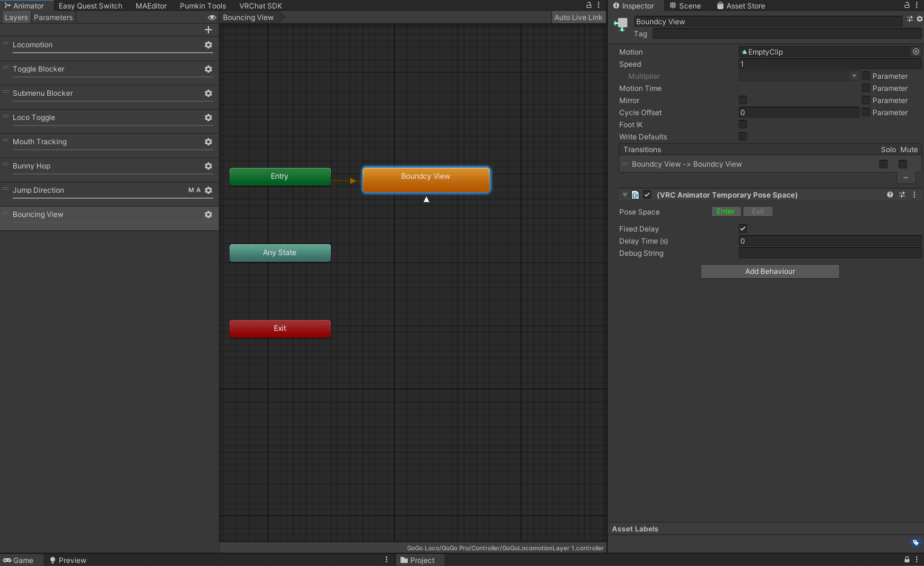This screenshot has width=924, height=566.
Task: Open settings gear for Bunny Hop layer
Action: 208,166
